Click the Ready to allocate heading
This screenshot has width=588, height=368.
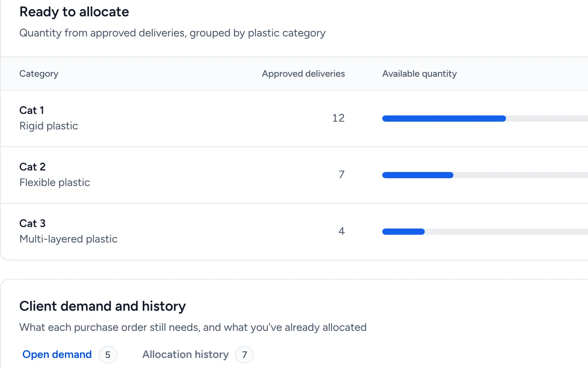(x=74, y=12)
